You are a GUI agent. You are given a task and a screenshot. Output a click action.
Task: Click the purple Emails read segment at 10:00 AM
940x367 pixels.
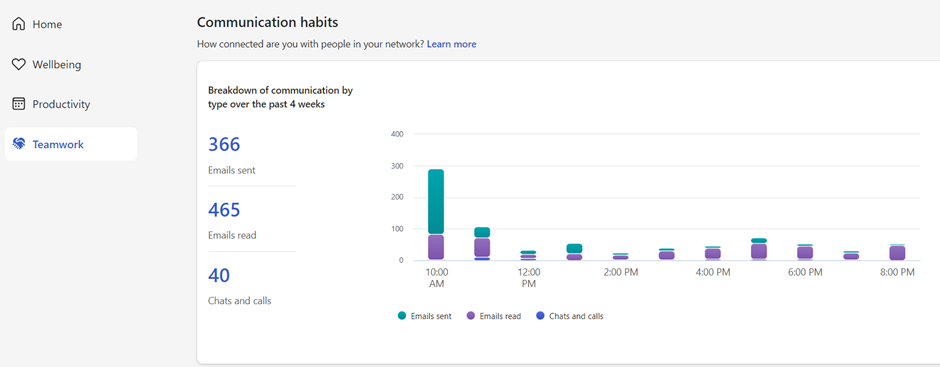[436, 247]
